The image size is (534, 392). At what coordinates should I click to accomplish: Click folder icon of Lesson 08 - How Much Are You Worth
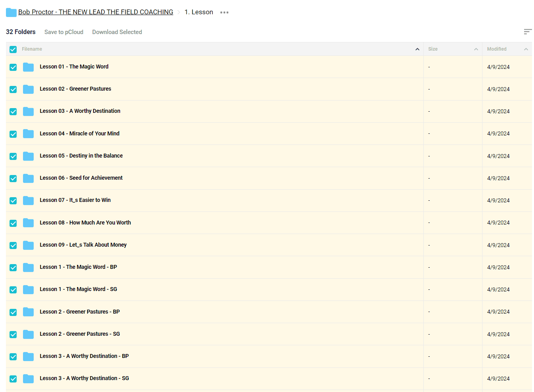28,223
